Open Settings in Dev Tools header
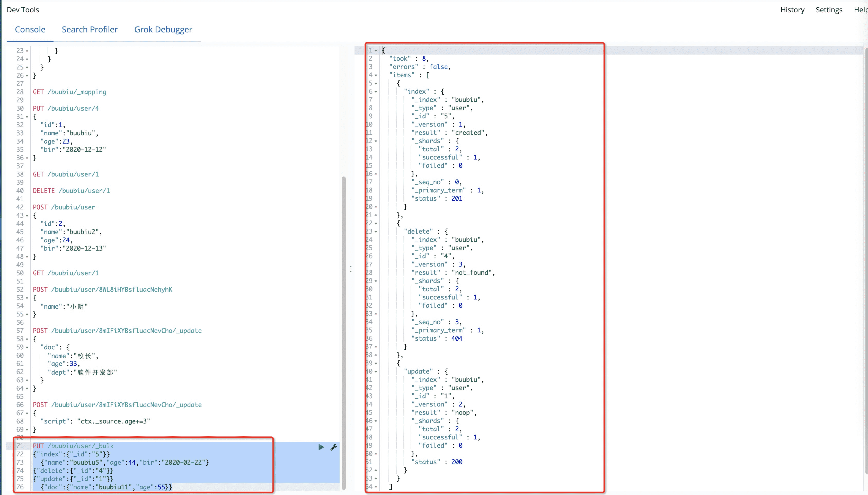This screenshot has width=868, height=495. coord(829,10)
